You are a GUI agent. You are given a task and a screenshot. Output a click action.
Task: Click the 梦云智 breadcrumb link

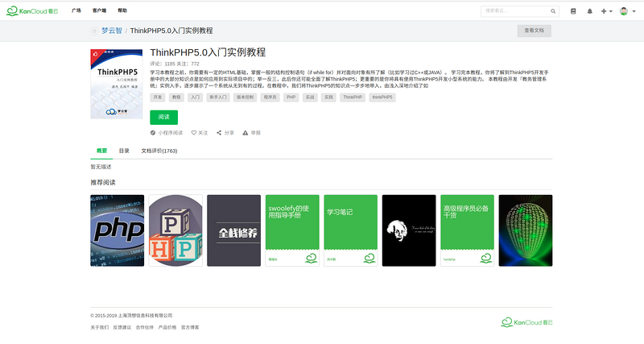point(112,31)
